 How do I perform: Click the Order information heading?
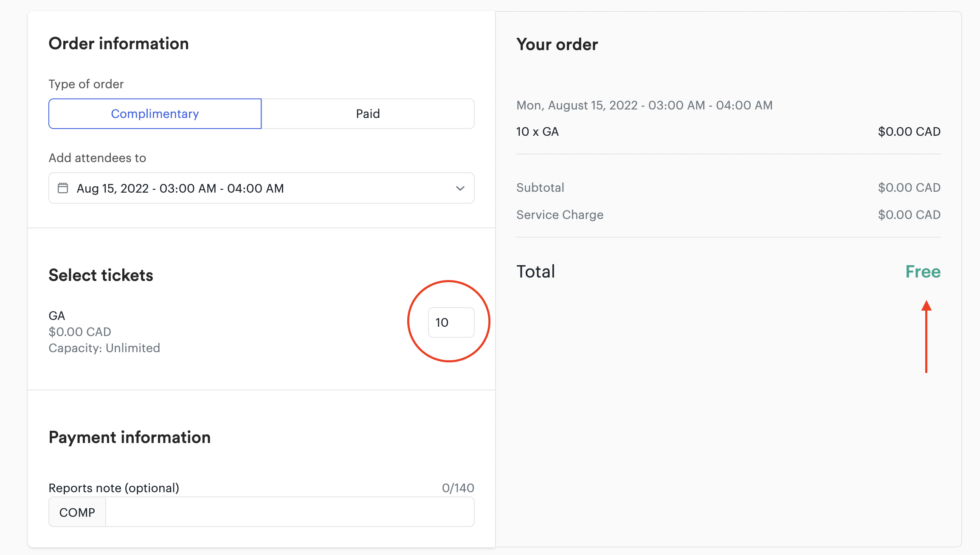click(119, 44)
